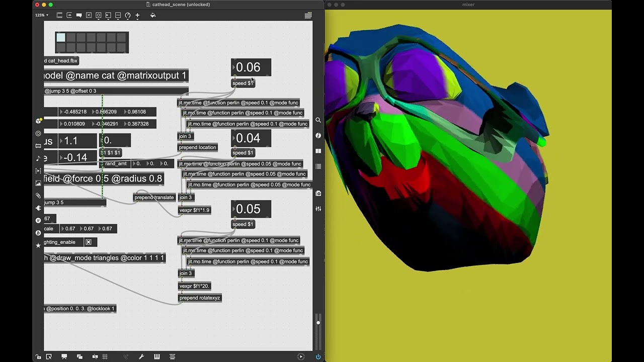Open the Reference info icon in the sidebar
Image resolution: width=644 pixels, height=362 pixels.
click(x=318, y=134)
